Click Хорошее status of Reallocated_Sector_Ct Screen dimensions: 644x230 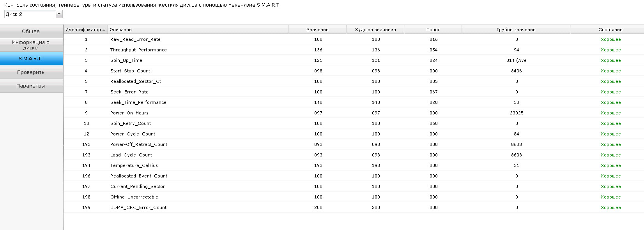610,81
